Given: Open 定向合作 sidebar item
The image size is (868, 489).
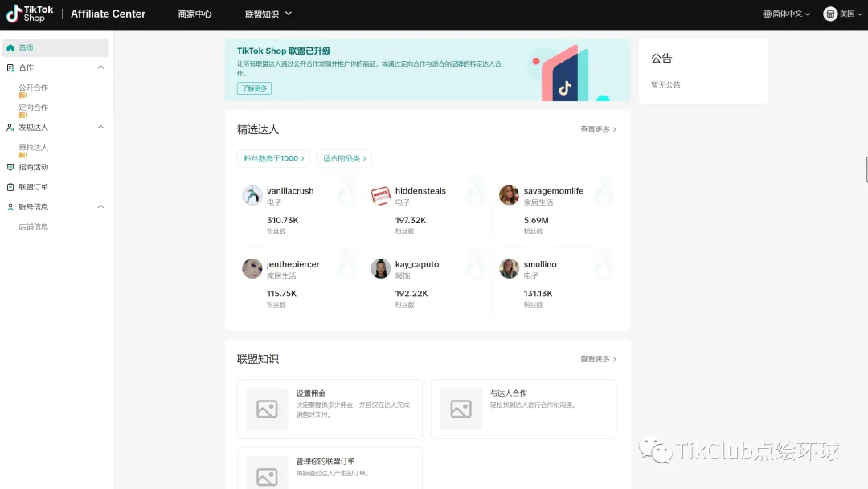Looking at the screenshot, I should pos(33,108).
